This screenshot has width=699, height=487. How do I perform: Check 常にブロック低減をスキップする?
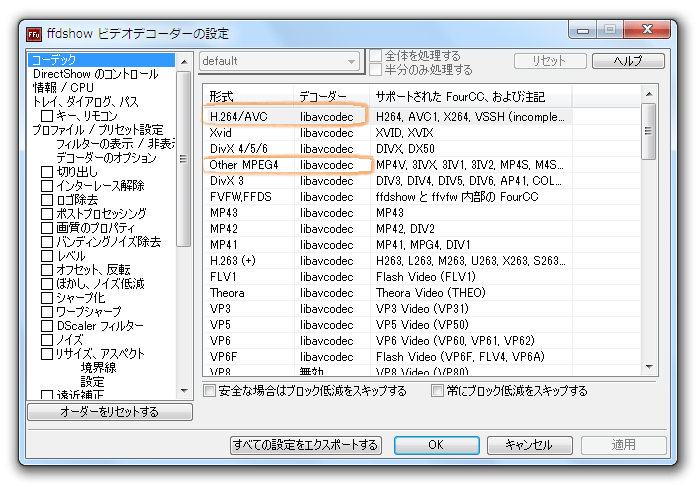point(437,391)
